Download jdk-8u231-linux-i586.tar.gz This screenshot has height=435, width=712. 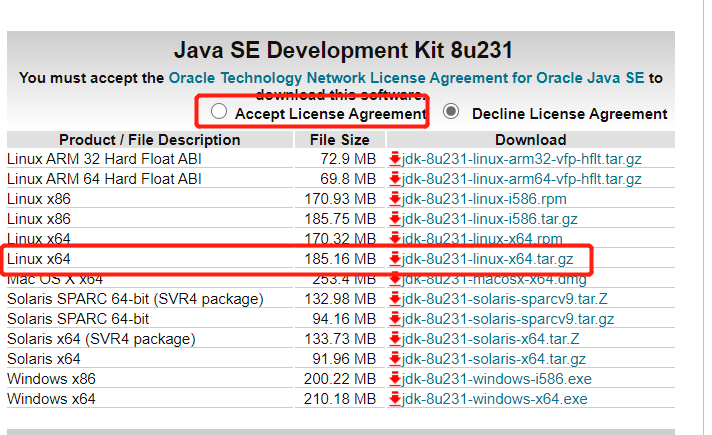(x=490, y=219)
